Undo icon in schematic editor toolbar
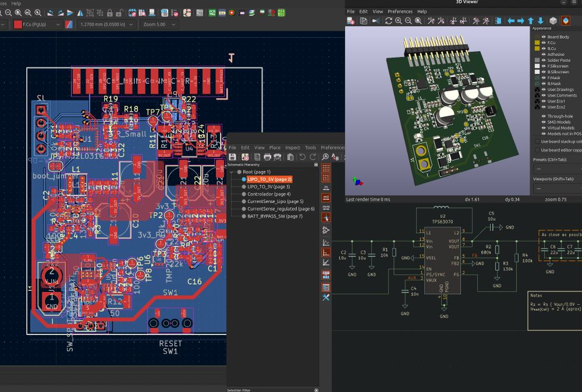The height and width of the screenshot is (392, 582). click(303, 157)
